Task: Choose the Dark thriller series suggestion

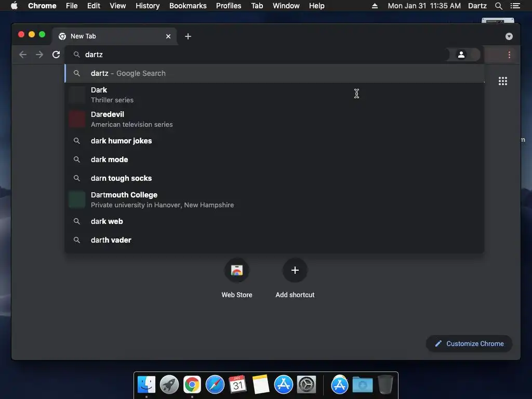Action: click(x=274, y=95)
